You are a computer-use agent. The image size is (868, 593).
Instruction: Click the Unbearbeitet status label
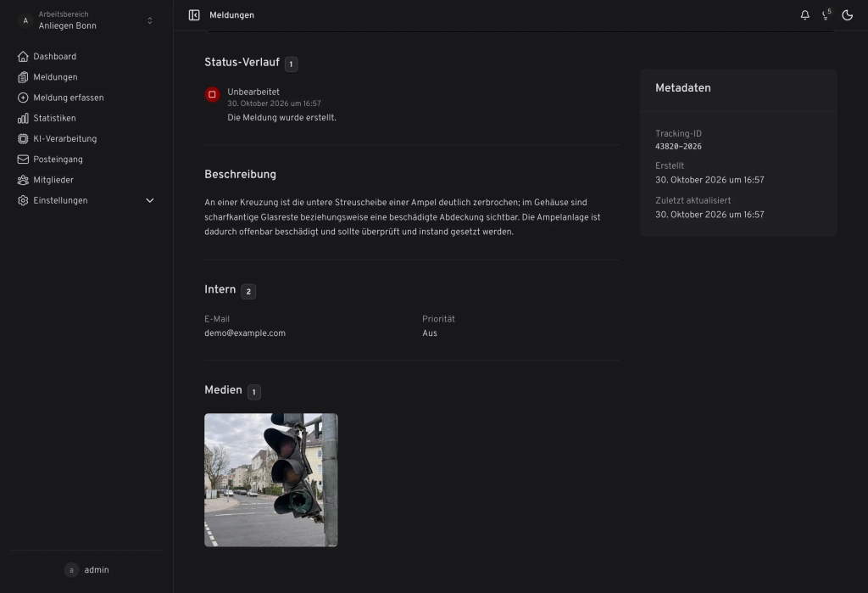[x=253, y=92]
